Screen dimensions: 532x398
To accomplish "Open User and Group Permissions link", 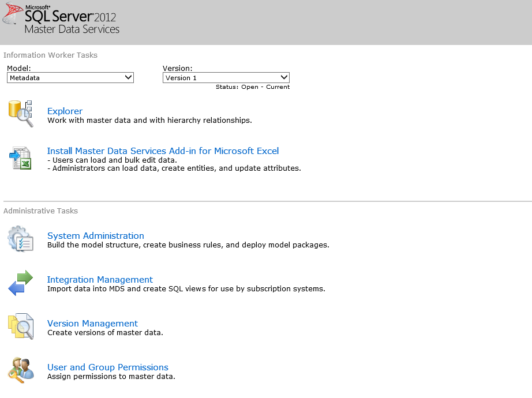I will click(108, 367).
